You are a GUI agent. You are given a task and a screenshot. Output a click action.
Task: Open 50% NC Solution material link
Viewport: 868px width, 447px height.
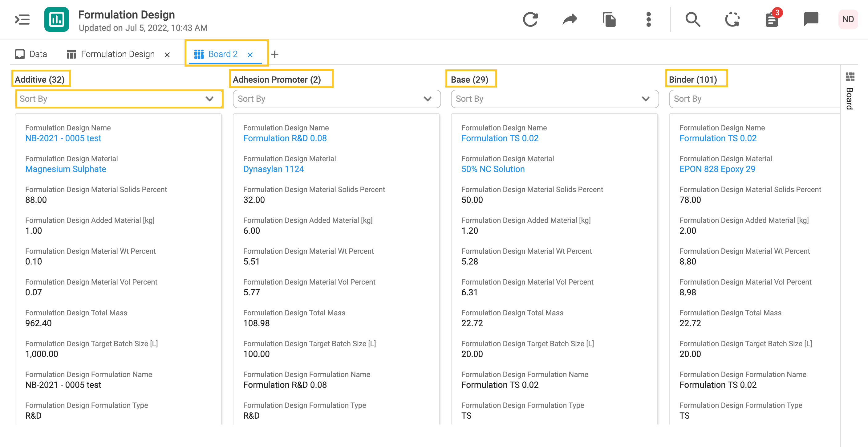tap(493, 169)
